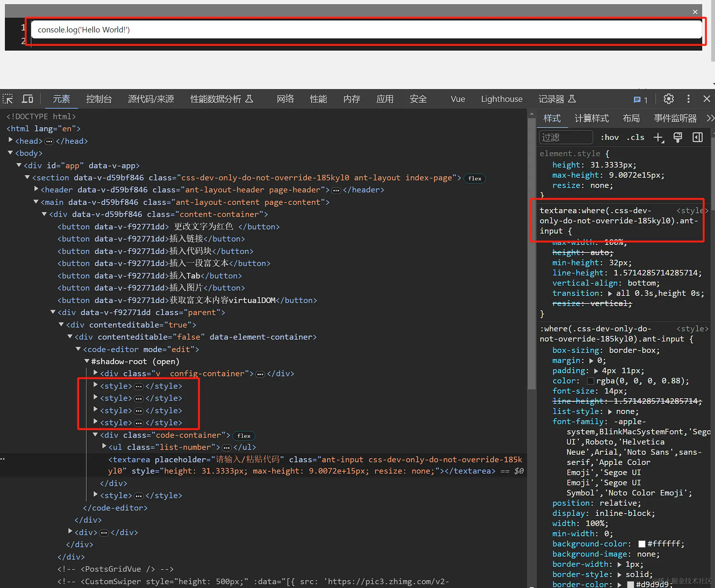
Task: Expand the ul list-number node
Action: pyautogui.click(x=104, y=446)
